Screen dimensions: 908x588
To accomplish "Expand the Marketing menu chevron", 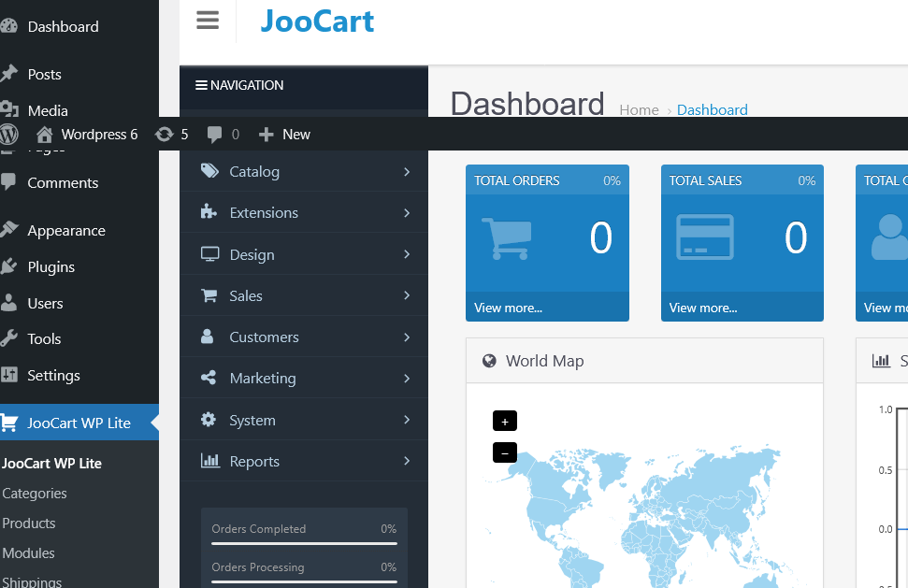I will (x=407, y=379).
